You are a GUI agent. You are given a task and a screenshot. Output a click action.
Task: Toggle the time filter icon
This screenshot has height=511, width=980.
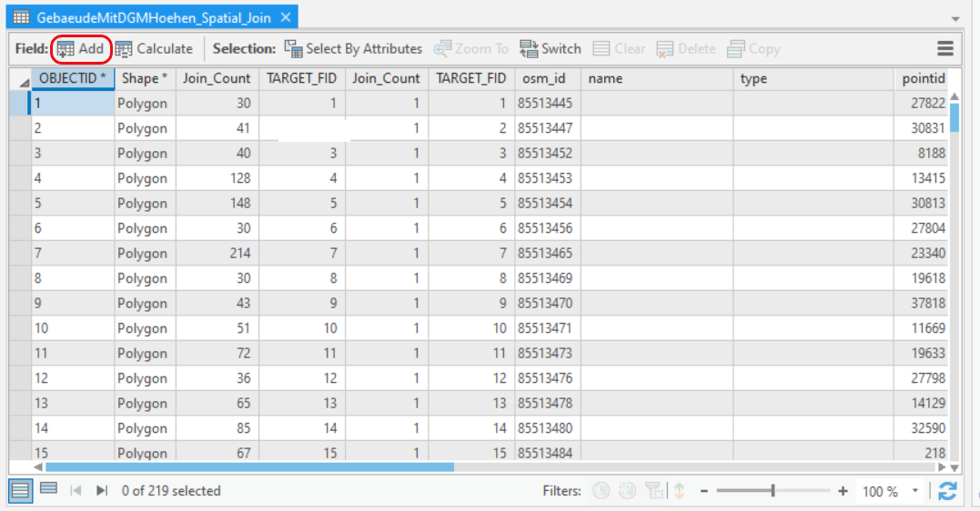[601, 491]
